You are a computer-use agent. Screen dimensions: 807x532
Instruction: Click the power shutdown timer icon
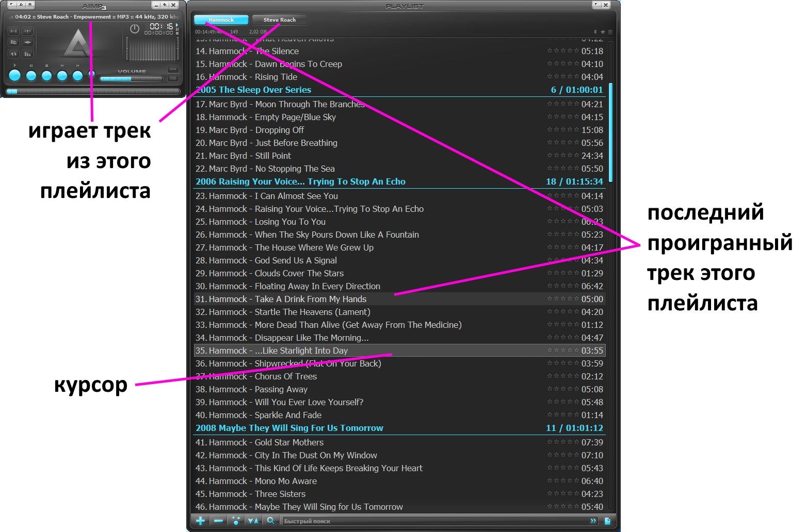click(x=135, y=29)
